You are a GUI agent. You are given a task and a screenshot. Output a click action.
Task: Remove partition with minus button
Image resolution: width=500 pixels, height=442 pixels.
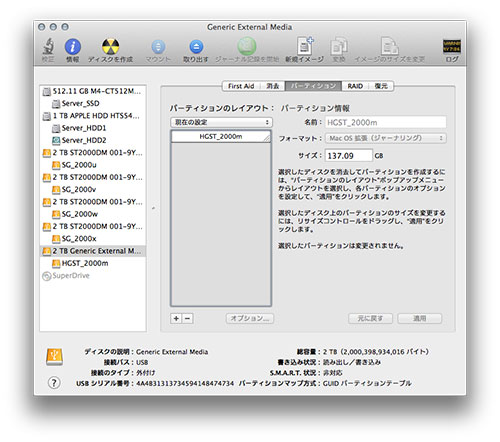[x=187, y=318]
